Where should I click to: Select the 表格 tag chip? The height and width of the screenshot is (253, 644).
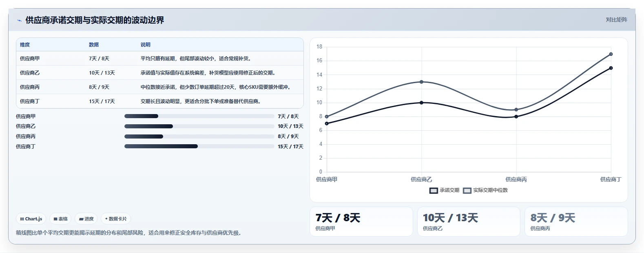[60, 219]
